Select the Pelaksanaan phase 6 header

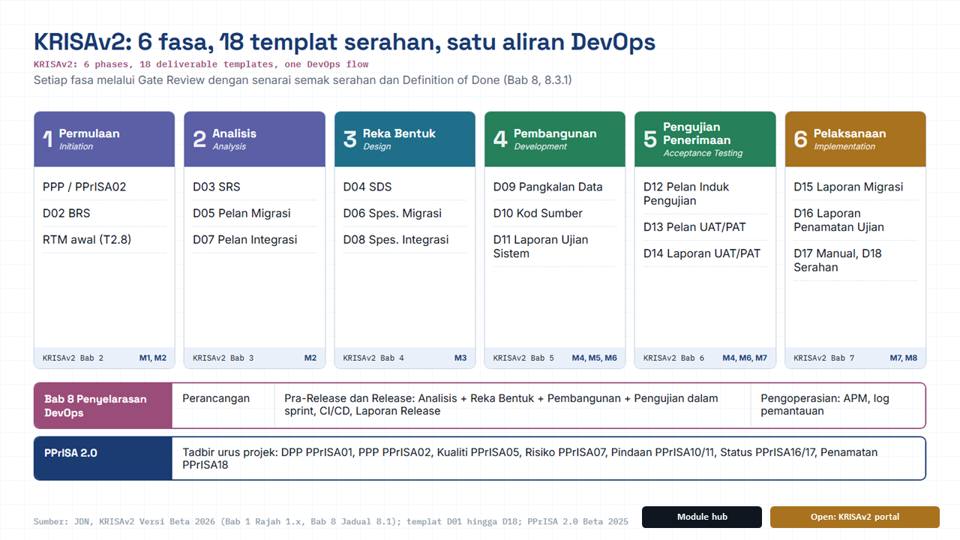click(x=855, y=139)
